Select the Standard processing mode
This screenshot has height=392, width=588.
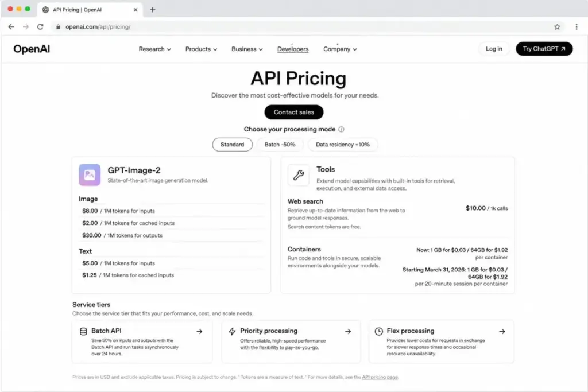point(232,145)
